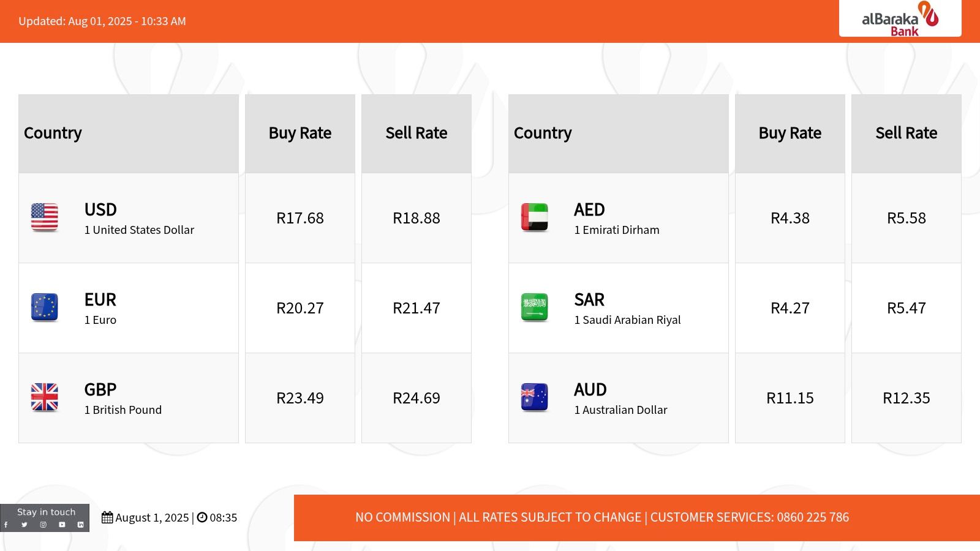The width and height of the screenshot is (980, 551).
Task: Click the Facebook icon in Stay in touch
Action: coord(6,524)
